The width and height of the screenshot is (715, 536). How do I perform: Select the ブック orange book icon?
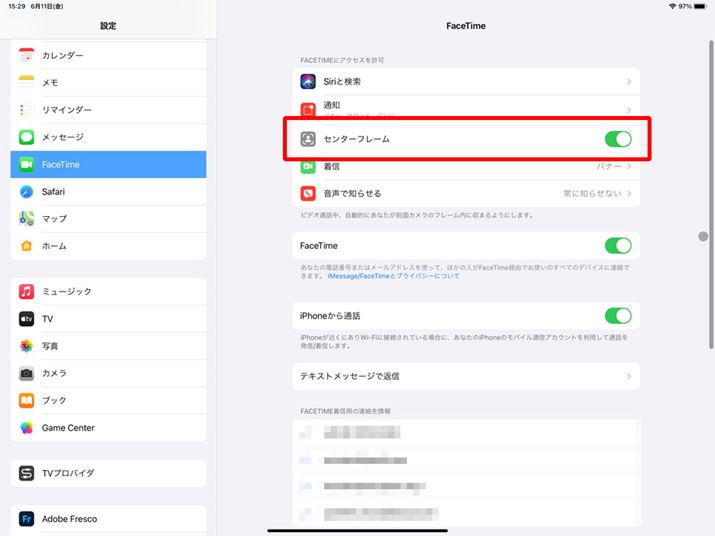coord(26,401)
